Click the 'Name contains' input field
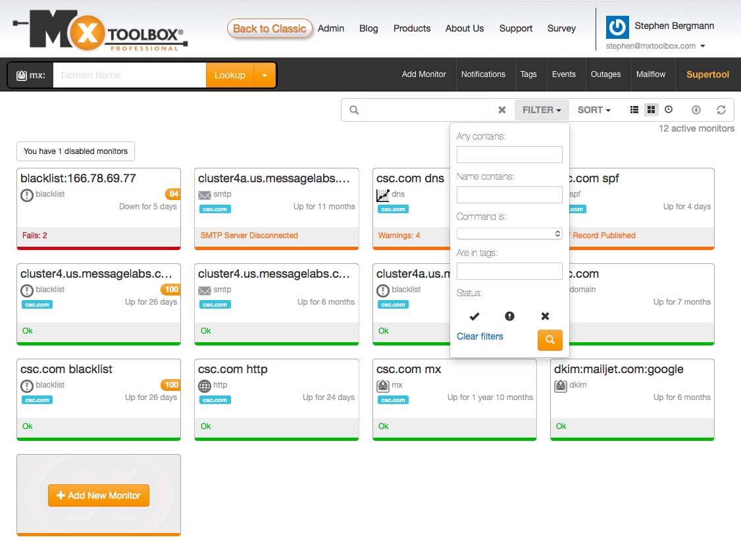The width and height of the screenshot is (741, 560). pos(509,194)
